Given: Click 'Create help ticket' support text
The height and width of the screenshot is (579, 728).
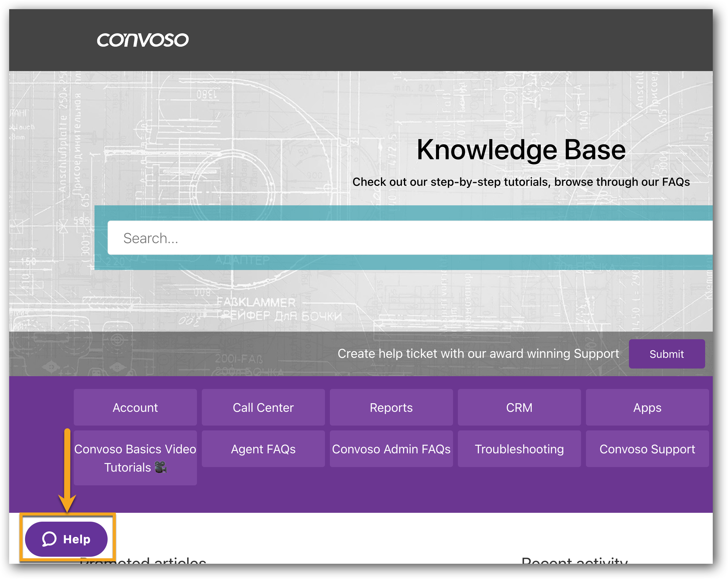Looking at the screenshot, I should click(478, 353).
